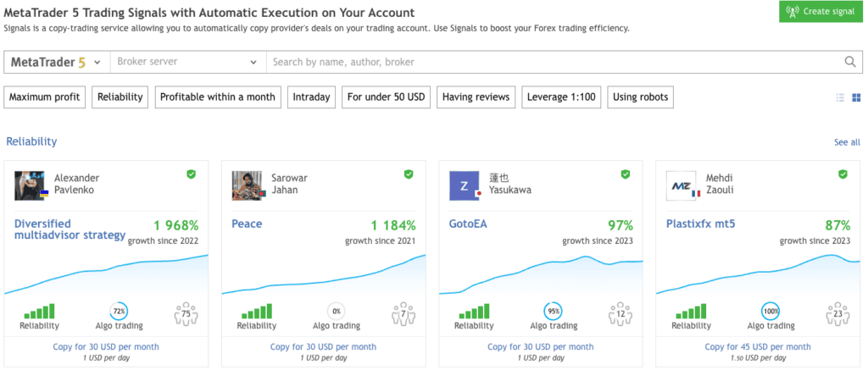Viewport: 868px width, 381px height.
Task: Open the Reliability section heading
Action: point(31,141)
